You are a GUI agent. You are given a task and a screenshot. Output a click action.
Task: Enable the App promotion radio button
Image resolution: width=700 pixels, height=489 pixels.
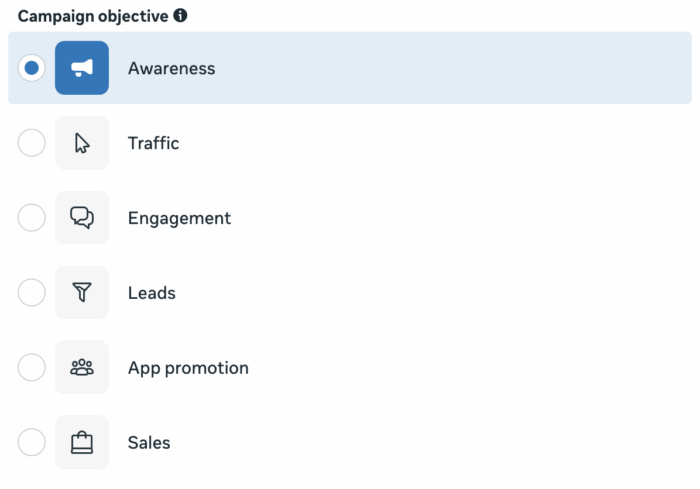32,368
